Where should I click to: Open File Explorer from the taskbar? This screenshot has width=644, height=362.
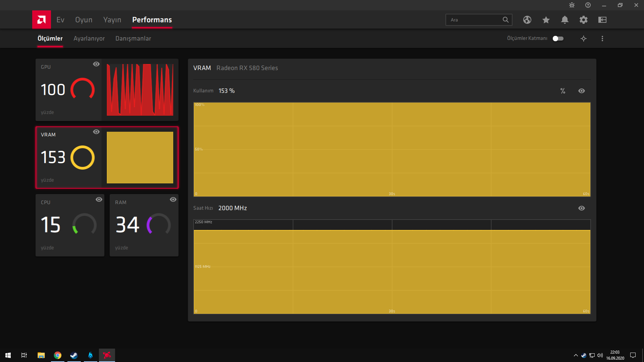pos(41,355)
